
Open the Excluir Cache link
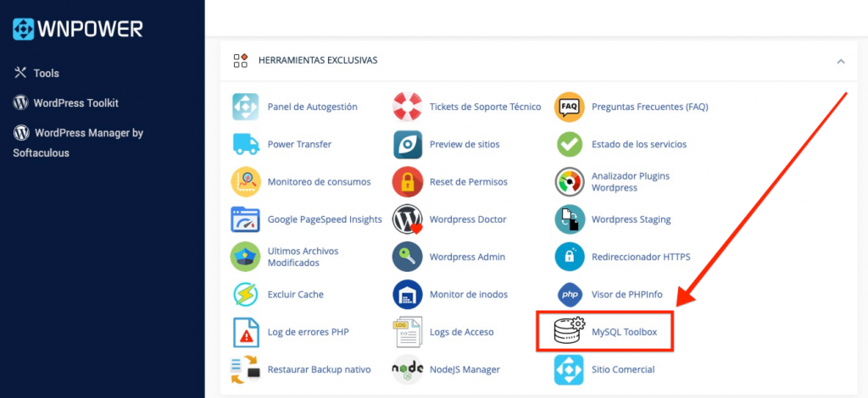pyautogui.click(x=296, y=294)
